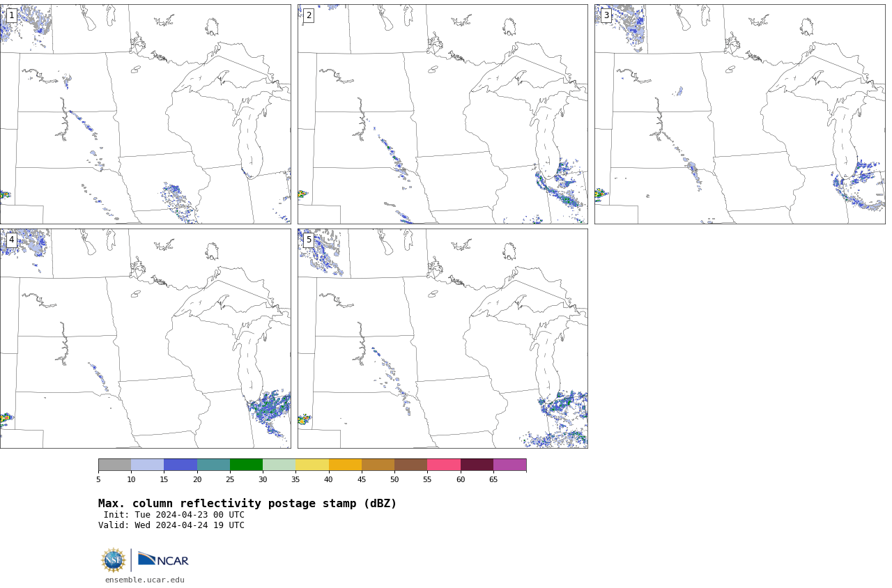Image resolution: width=892 pixels, height=588 pixels.
Task: Click the gray 5-10 dBZ color swatch
Action: point(114,465)
